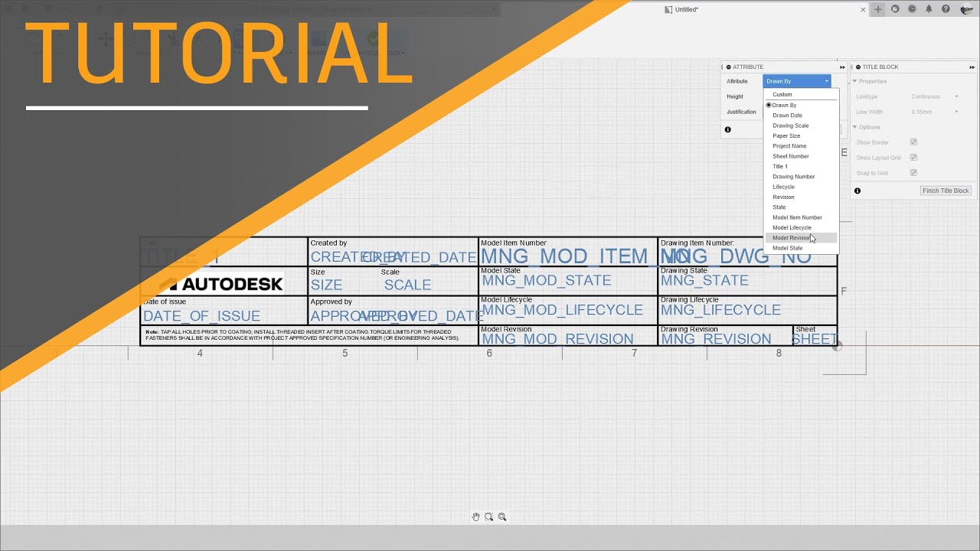
Task: Open the user profile avatar
Action: pos(966,9)
